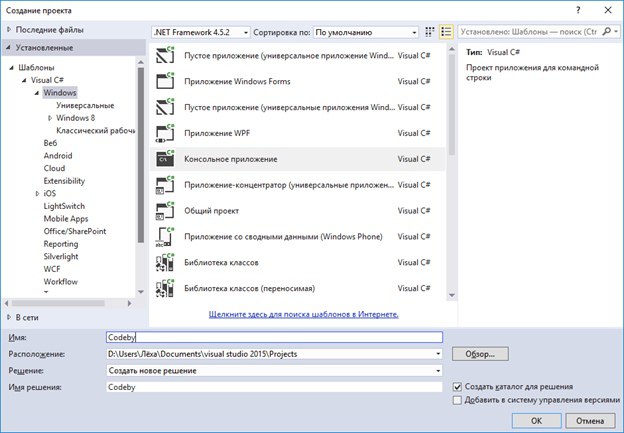Click the Обзор... browse button
Screen dimensions: 624x433
click(480, 354)
